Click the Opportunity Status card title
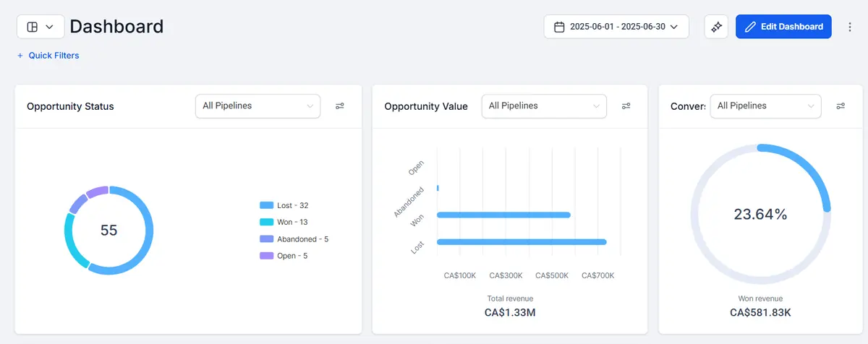Viewport: 868px width, 344px height. click(x=70, y=106)
